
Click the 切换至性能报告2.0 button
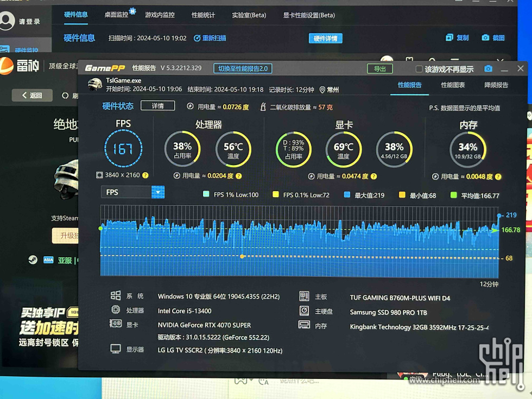coord(243,68)
